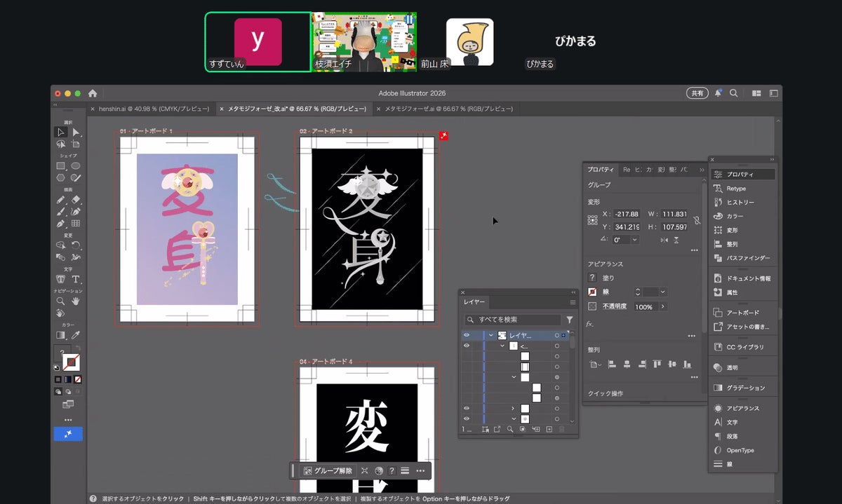Click the fill and stroke color swatch
Image resolution: width=842 pixels, height=504 pixels.
point(69,361)
